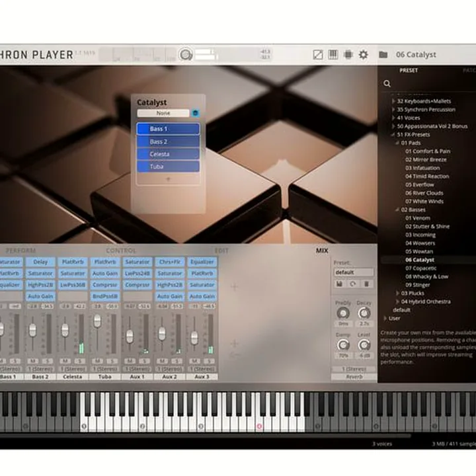The image size is (476, 476).
Task: Open BndPss6B effect on Tuba channel
Action: pyautogui.click(x=105, y=296)
